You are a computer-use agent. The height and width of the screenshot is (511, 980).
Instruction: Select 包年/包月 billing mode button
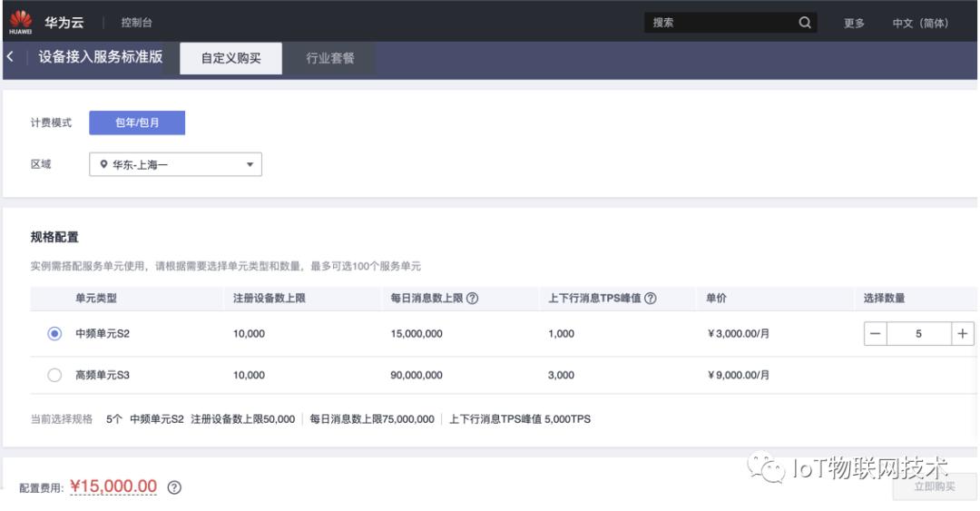pyautogui.click(x=137, y=123)
